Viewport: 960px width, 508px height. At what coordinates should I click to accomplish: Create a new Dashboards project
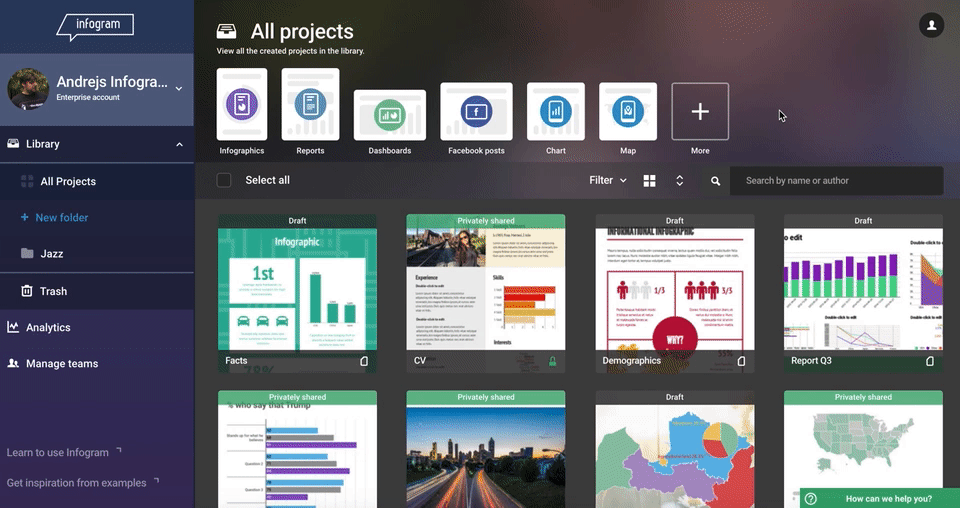(x=390, y=115)
